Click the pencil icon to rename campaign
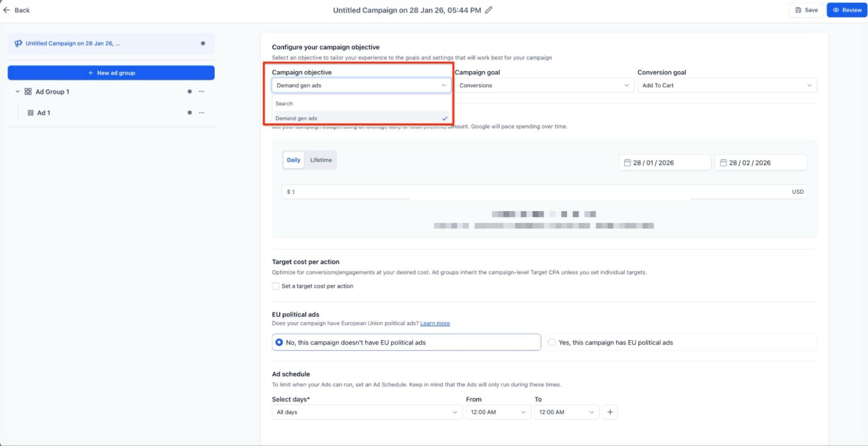 [488, 10]
